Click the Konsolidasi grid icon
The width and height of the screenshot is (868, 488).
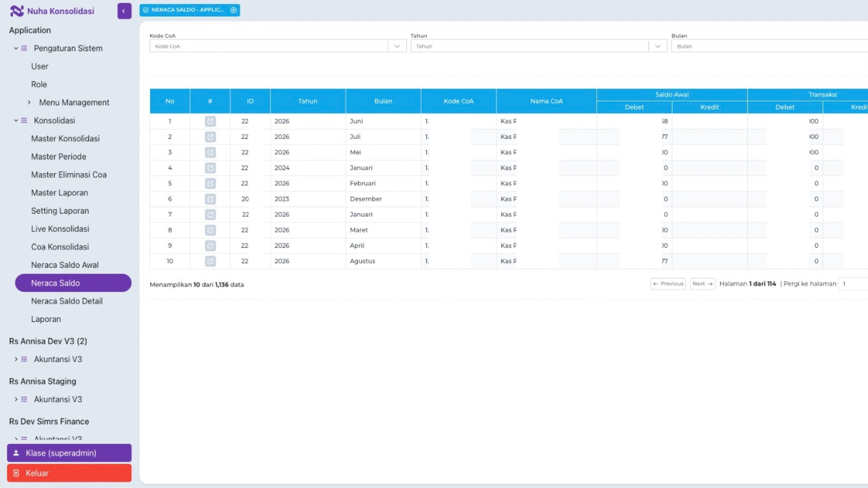pos(24,120)
